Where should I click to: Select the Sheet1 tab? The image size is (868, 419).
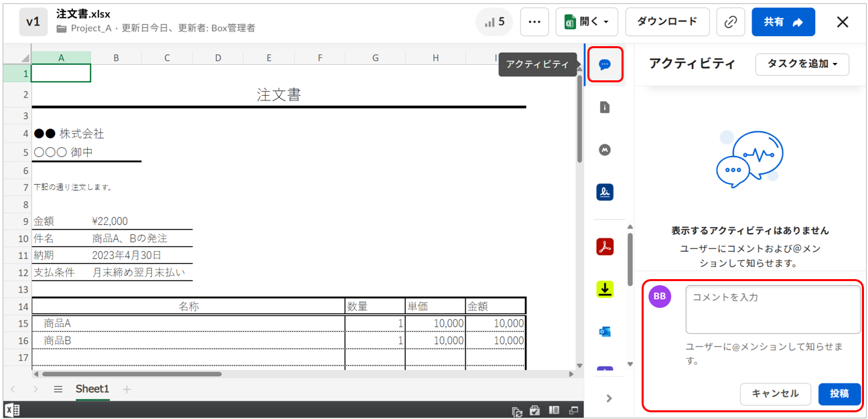point(92,389)
